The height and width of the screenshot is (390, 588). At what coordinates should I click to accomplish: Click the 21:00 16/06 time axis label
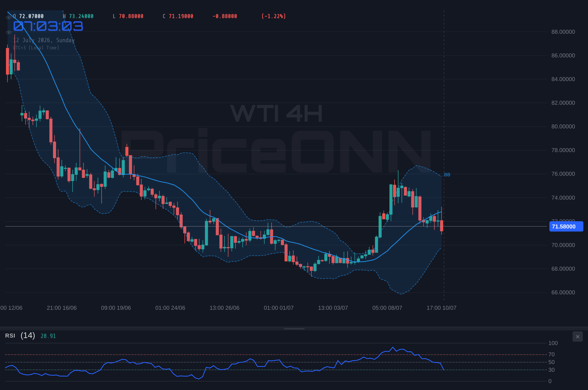(x=62, y=308)
